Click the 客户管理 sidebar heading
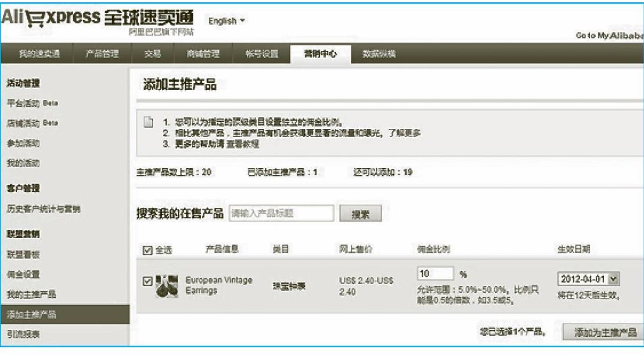The height and width of the screenshot is (356, 644). (23, 189)
